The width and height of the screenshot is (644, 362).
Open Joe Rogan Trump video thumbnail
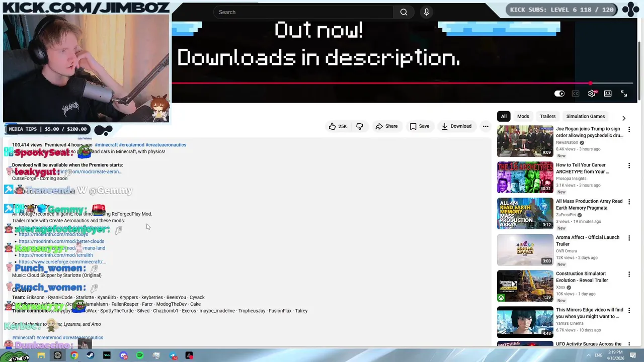(525, 141)
